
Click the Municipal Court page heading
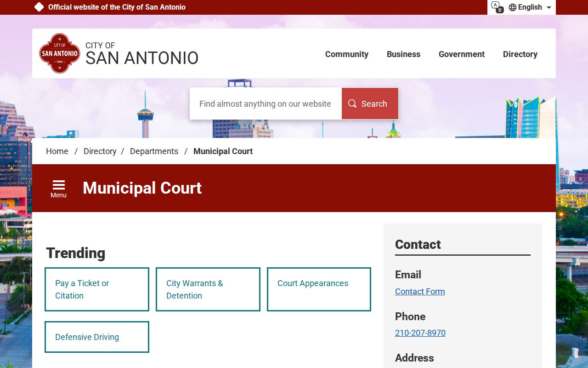click(142, 188)
